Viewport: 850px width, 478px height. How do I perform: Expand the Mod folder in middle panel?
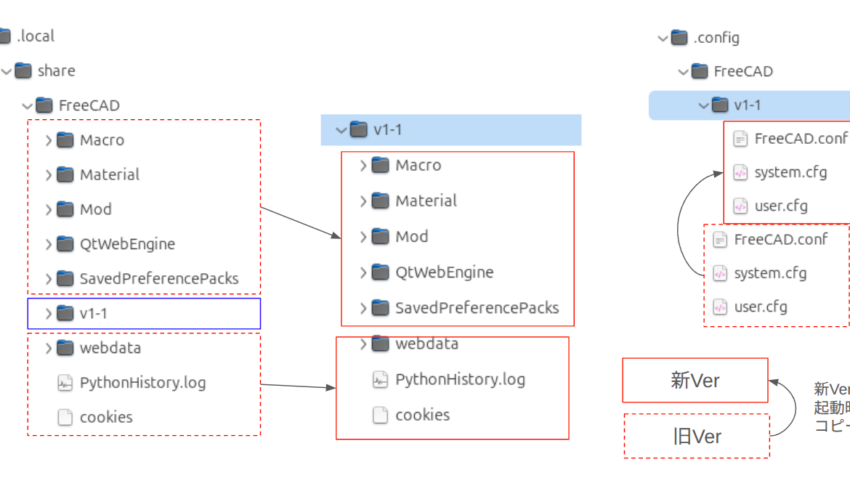363,236
